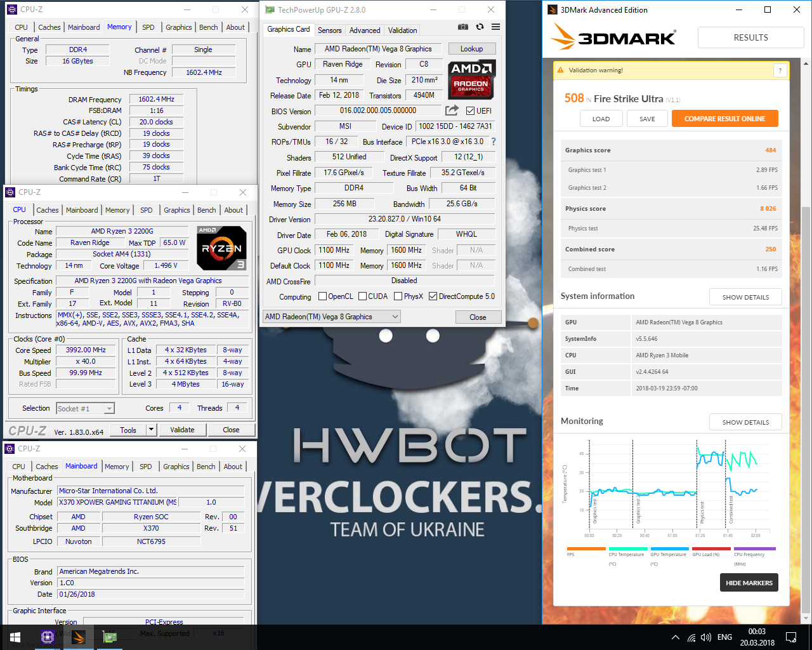The image size is (812, 650).
Task: Click the validation warning help question button
Action: pos(780,70)
